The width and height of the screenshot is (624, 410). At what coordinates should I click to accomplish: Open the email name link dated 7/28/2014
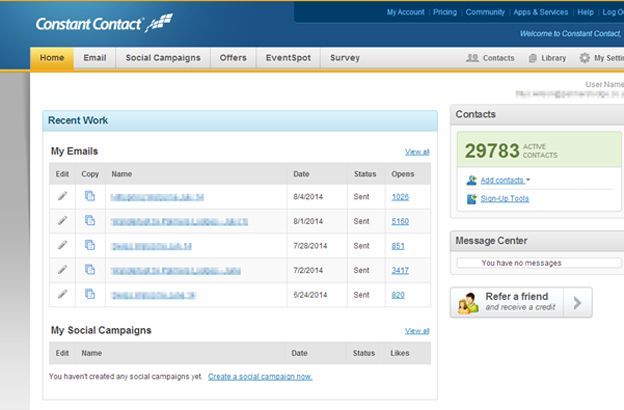click(151, 246)
